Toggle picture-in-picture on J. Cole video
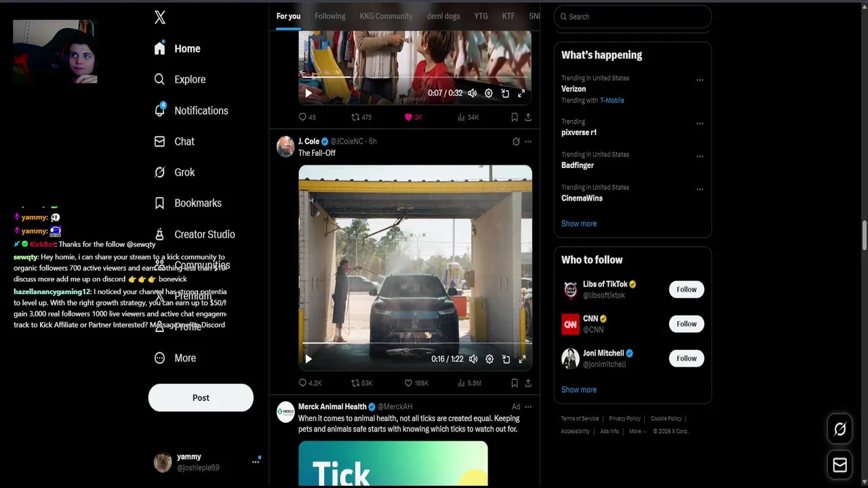This screenshot has height=488, width=868. click(506, 359)
